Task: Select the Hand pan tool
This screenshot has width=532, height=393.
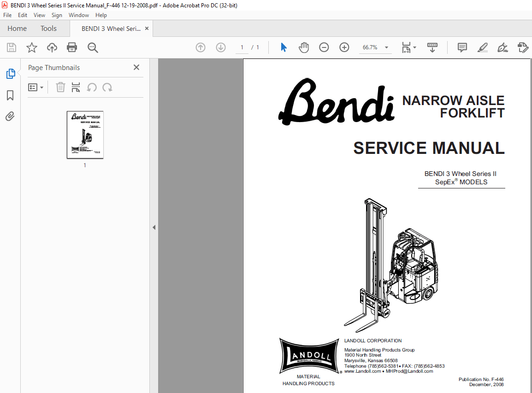Action: tap(304, 47)
